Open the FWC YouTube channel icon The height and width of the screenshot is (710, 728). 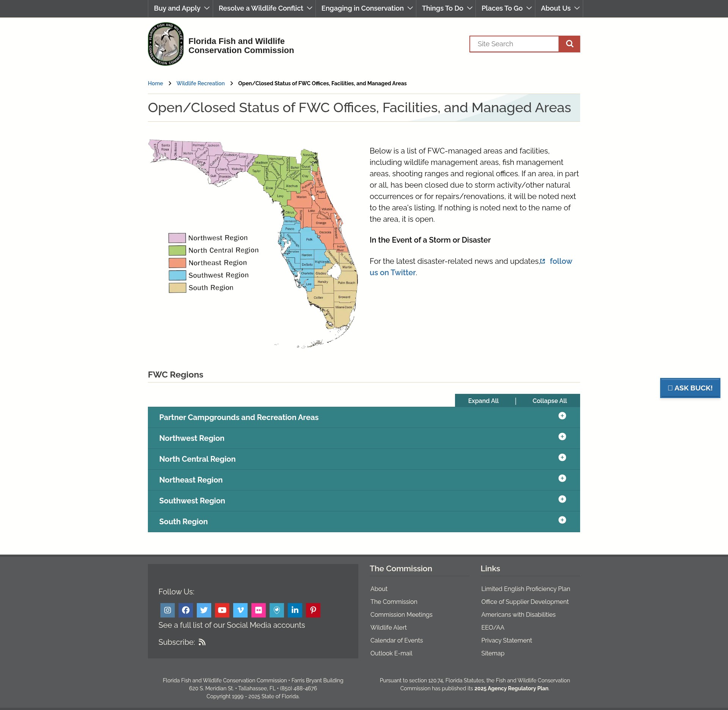[222, 610]
